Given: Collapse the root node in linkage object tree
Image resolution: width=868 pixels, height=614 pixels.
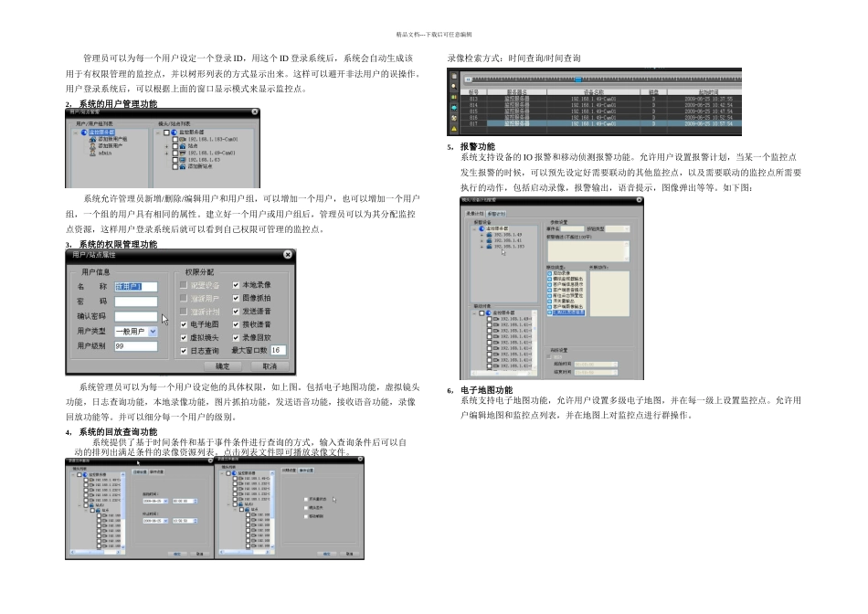Looking at the screenshot, I should coord(474,313).
